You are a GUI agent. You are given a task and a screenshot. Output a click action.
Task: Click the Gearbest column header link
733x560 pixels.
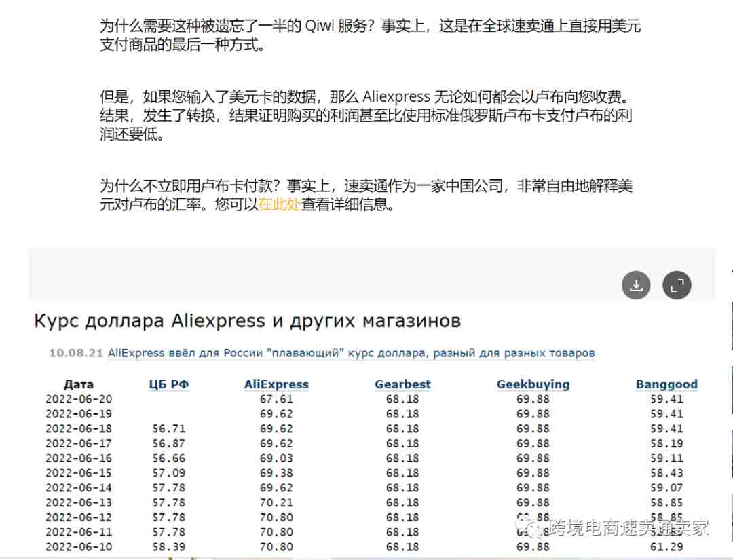click(402, 384)
